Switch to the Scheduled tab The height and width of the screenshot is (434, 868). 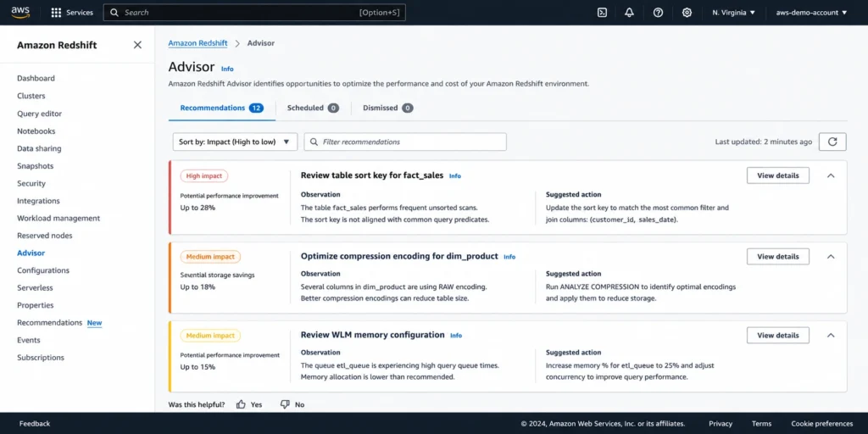313,108
